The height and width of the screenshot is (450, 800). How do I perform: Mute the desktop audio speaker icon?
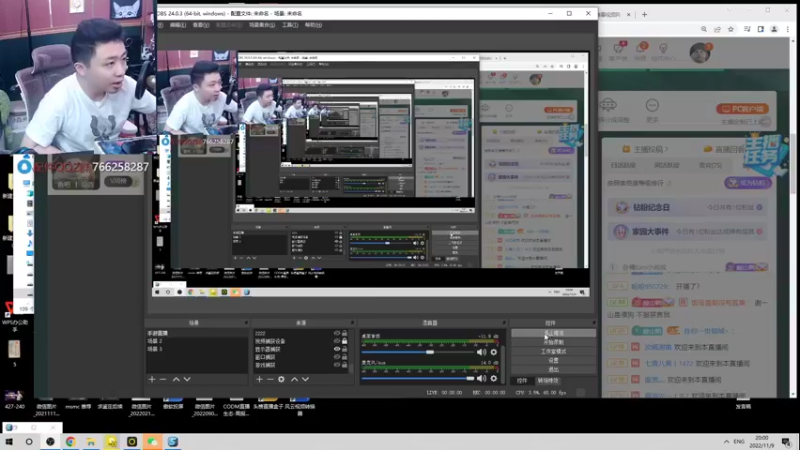481,352
